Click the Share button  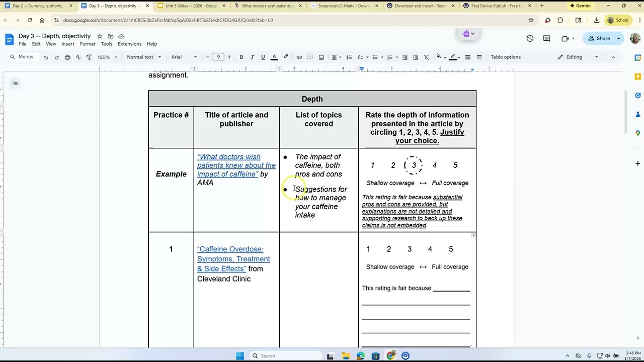(x=599, y=39)
